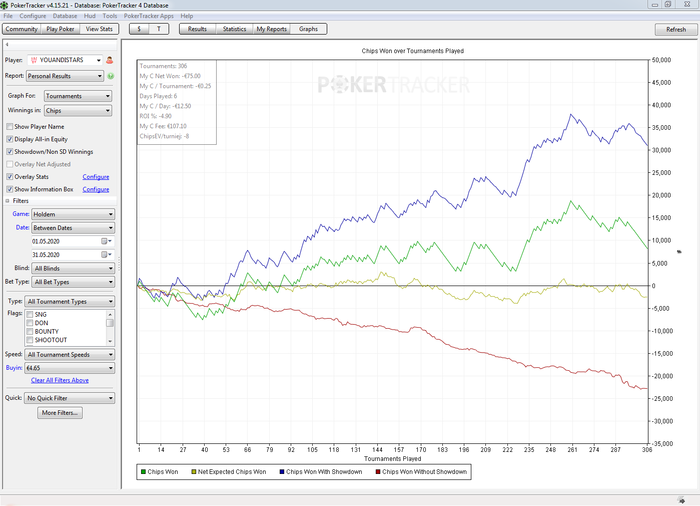Screen dimensions: 700x506
Task: Open the Hud menu
Action: pyautogui.click(x=89, y=17)
